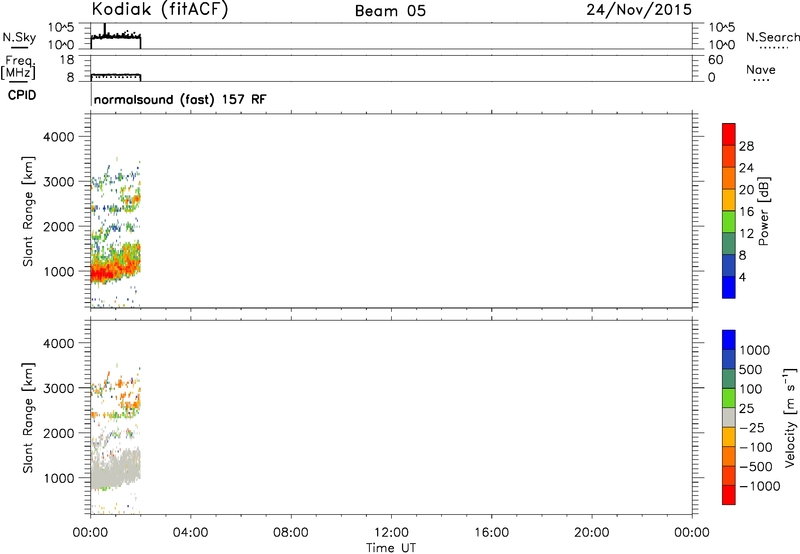Click the noise spike in the N.Sky panel

coord(105,29)
